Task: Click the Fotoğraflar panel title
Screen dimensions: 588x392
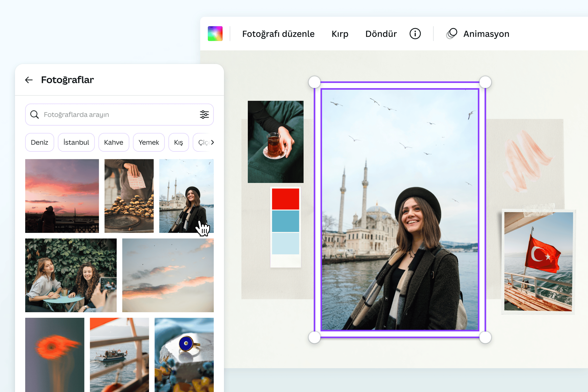Action: 67,80
